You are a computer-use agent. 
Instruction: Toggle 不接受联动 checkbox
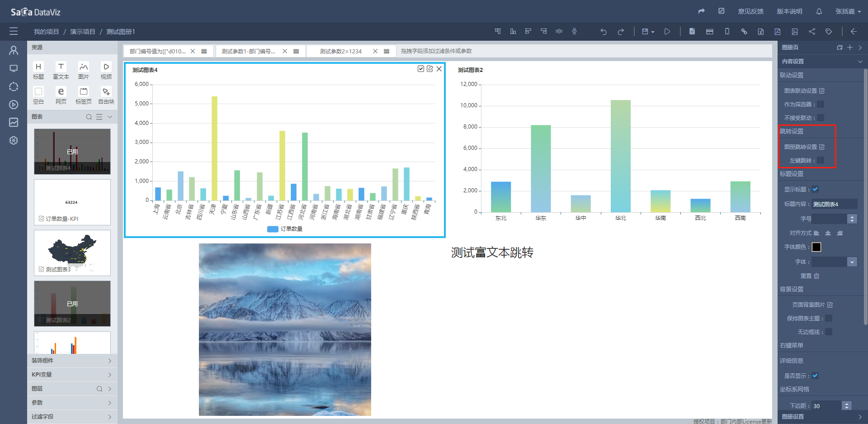click(821, 118)
